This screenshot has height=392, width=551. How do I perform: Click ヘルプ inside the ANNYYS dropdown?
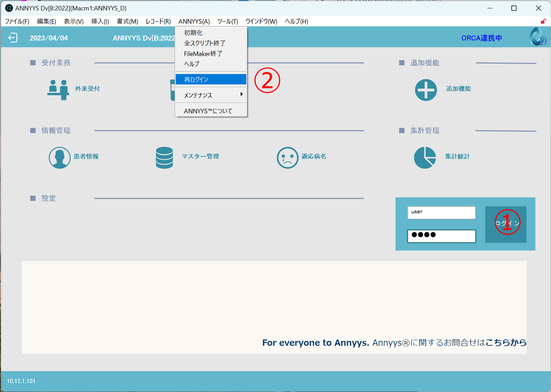point(211,64)
